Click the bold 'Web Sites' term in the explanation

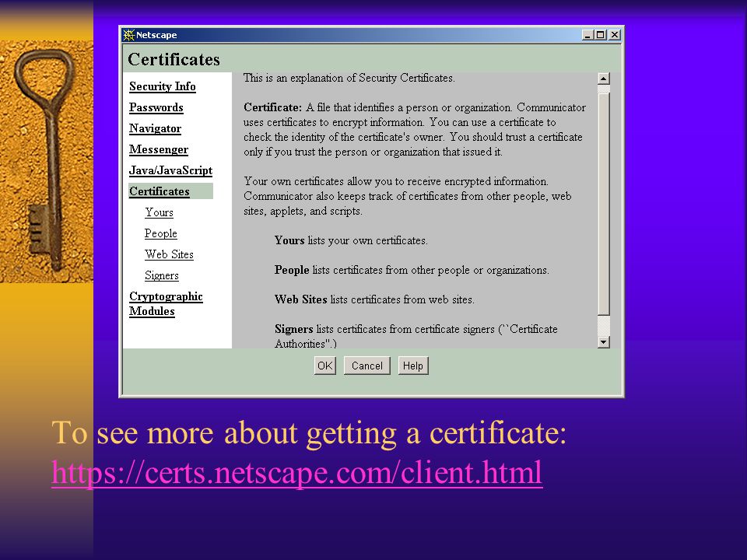coord(300,299)
